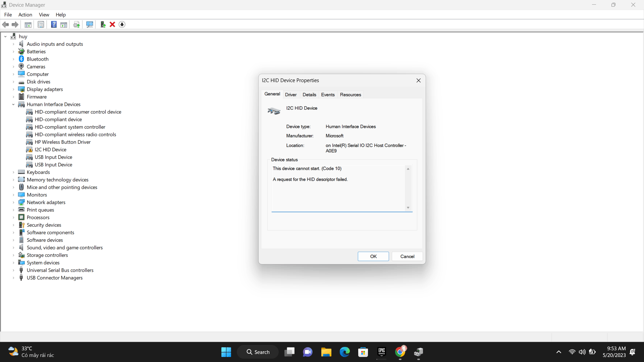This screenshot has height=362, width=644.
Task: Open the Action menu
Action: 25,15
